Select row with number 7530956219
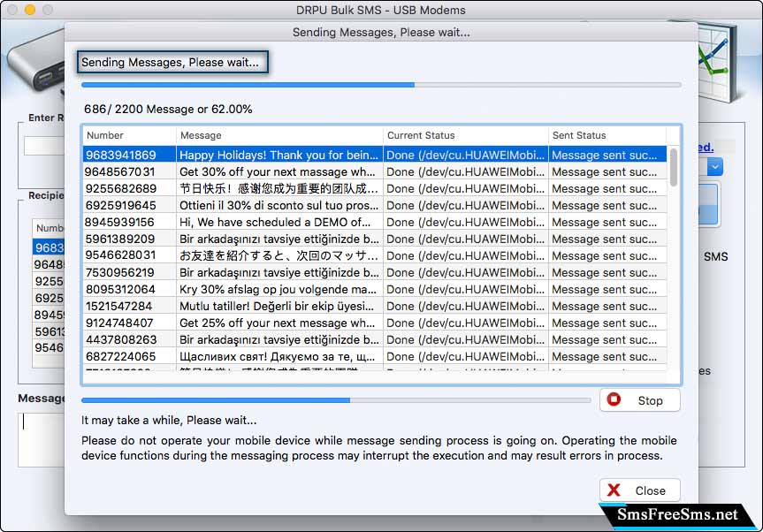This screenshot has height=532, width=763. [x=374, y=272]
